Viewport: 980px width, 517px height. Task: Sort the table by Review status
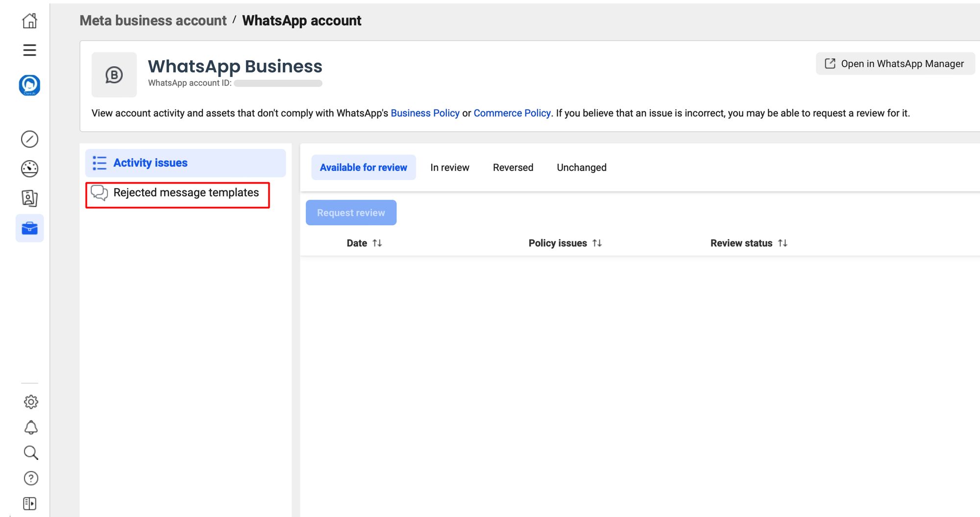(783, 243)
